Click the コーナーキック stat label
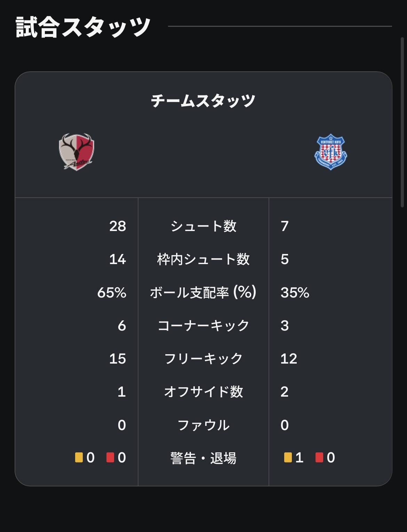The height and width of the screenshot is (532, 407). click(x=203, y=326)
